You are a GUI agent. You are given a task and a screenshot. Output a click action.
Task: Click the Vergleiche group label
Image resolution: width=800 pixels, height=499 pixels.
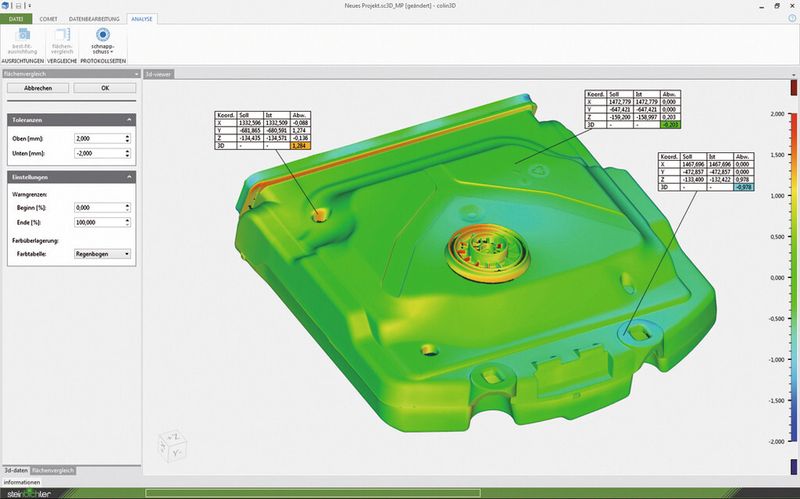62,61
